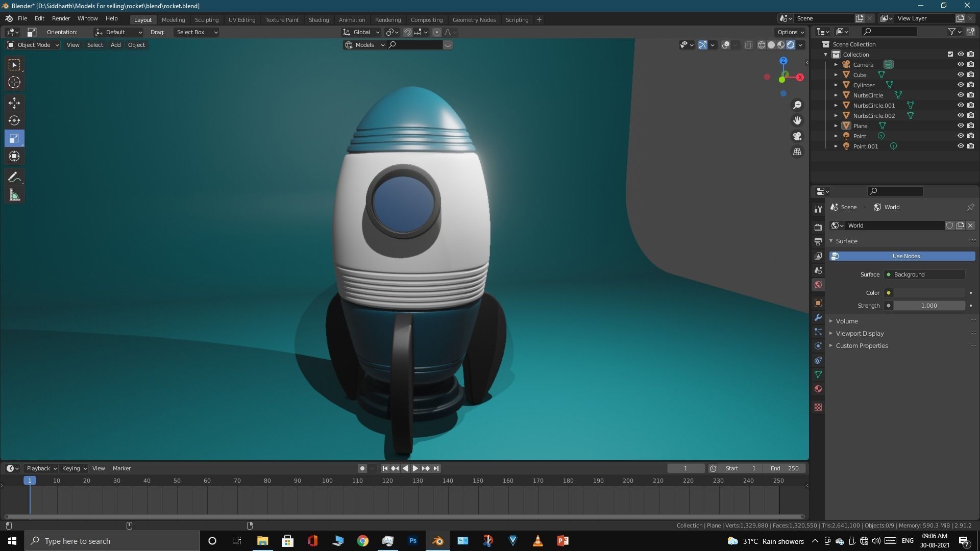Select the Move tool in toolbar
The height and width of the screenshot is (551, 980).
14,103
